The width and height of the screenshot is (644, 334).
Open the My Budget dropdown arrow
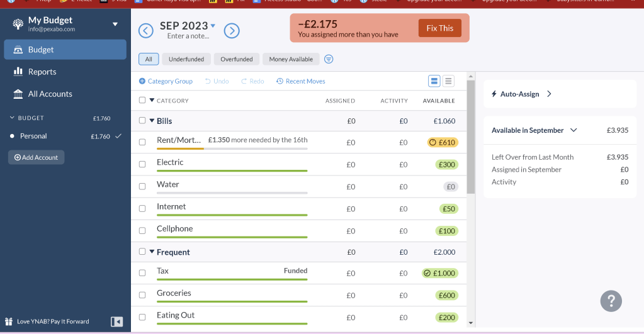point(115,24)
